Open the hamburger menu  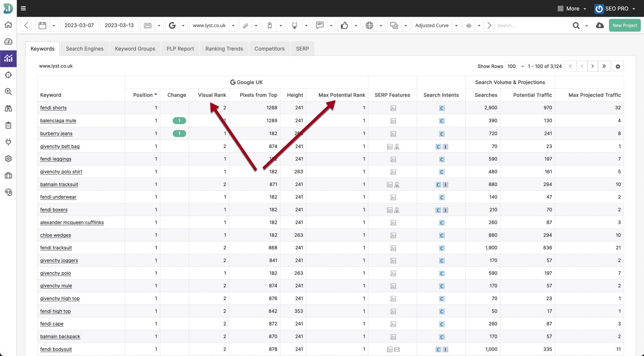pyautogui.click(x=23, y=8)
